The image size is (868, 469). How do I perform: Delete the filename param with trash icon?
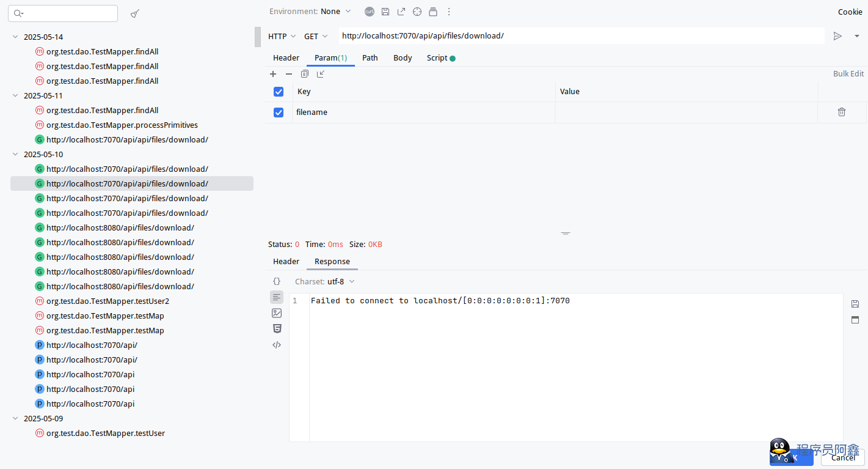[842, 112]
